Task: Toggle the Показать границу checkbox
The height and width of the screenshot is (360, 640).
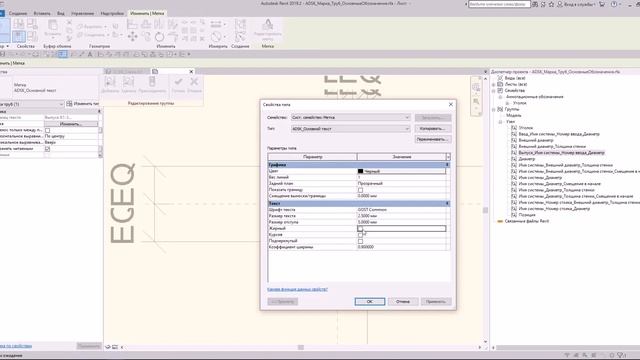Action: pos(360,190)
